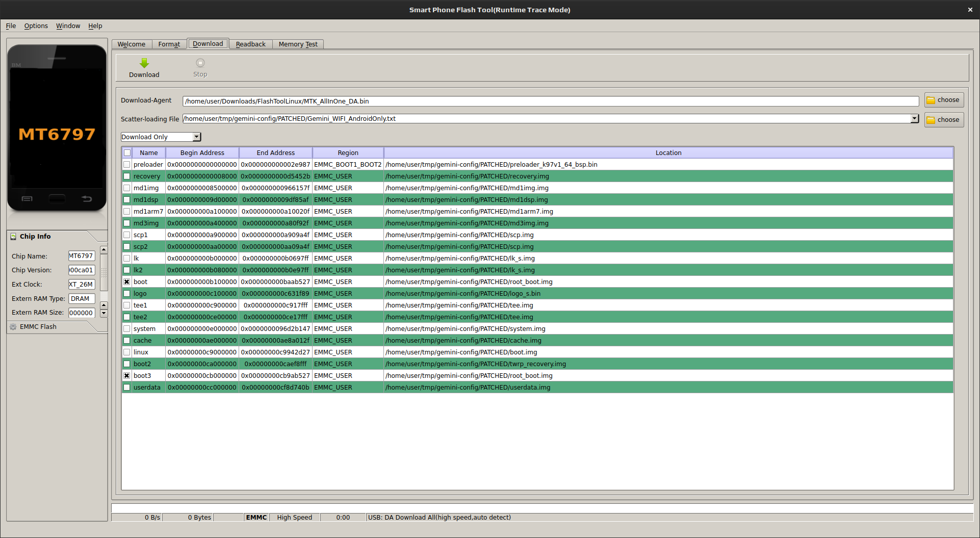Open the Options menu

(36, 26)
